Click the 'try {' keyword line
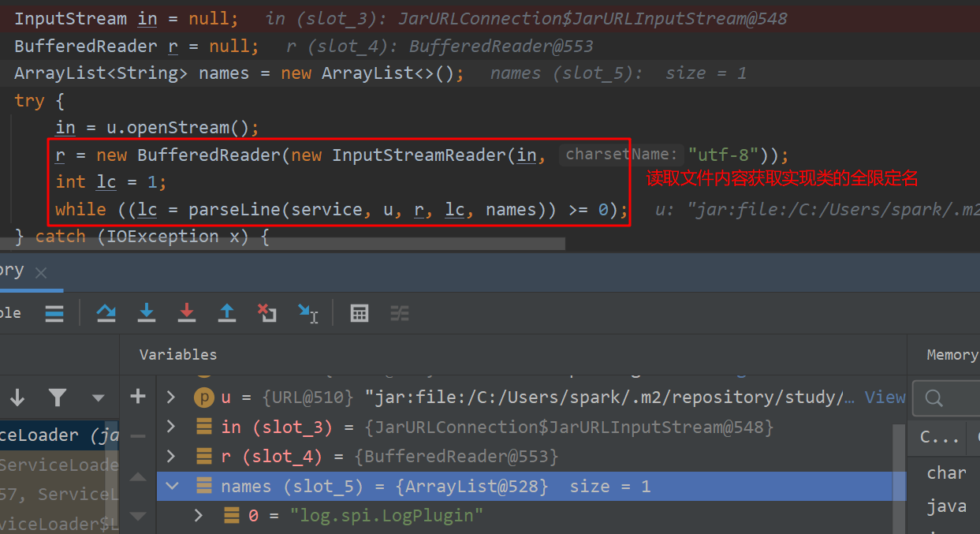Screen dimensions: 980x534 (39, 101)
